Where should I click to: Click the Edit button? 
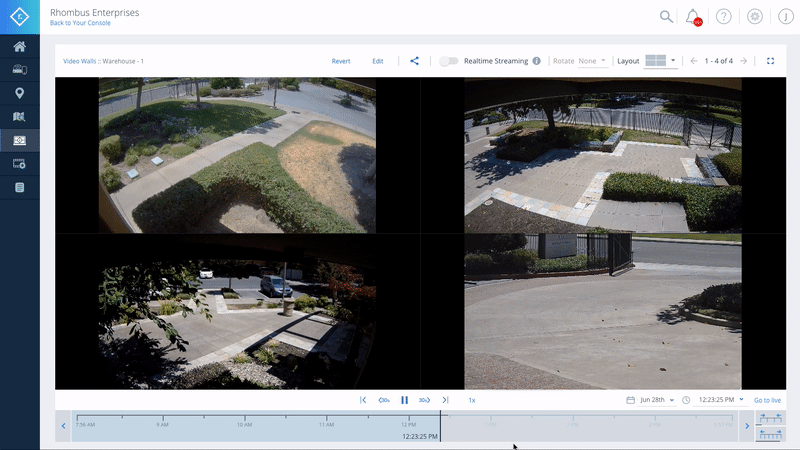[x=378, y=61]
